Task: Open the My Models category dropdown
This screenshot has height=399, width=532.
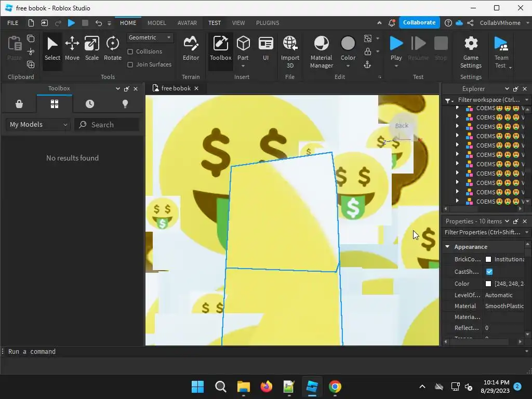Action: tap(38, 125)
